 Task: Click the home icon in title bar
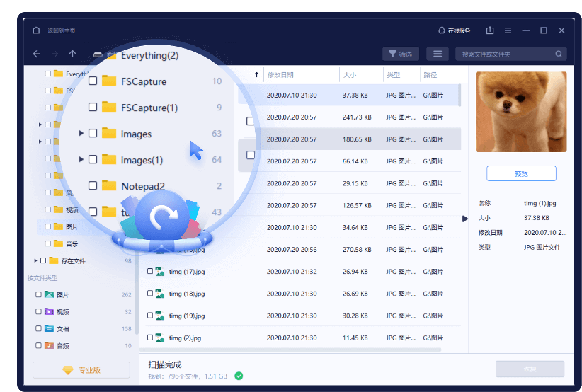click(x=36, y=30)
